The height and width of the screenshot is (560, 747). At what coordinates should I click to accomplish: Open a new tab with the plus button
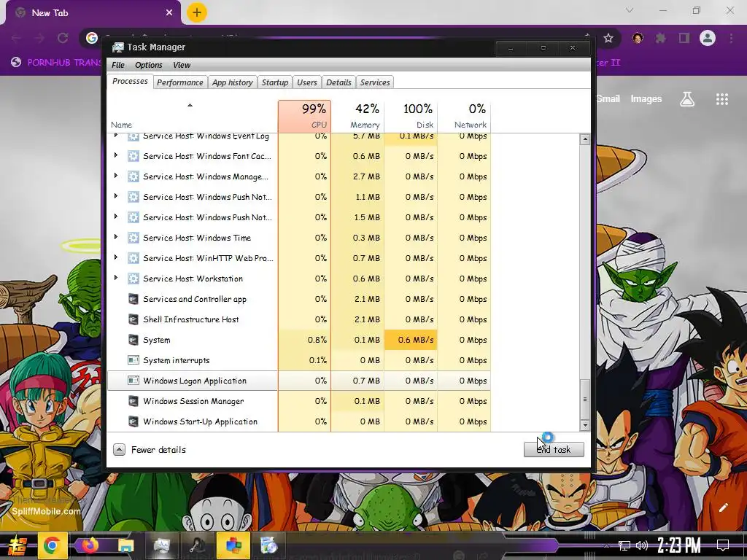click(x=196, y=13)
